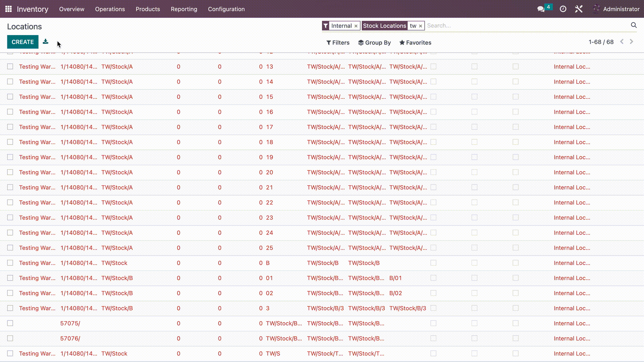
Task: Open the Configuration menu
Action: tap(226, 9)
